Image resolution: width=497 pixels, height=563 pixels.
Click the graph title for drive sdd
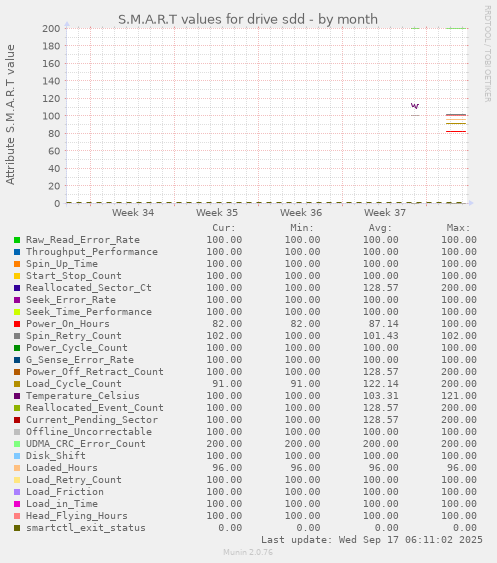248,19
